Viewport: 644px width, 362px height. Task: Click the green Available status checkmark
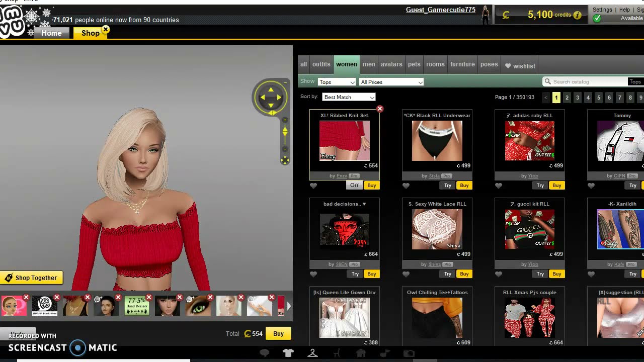pyautogui.click(x=597, y=19)
